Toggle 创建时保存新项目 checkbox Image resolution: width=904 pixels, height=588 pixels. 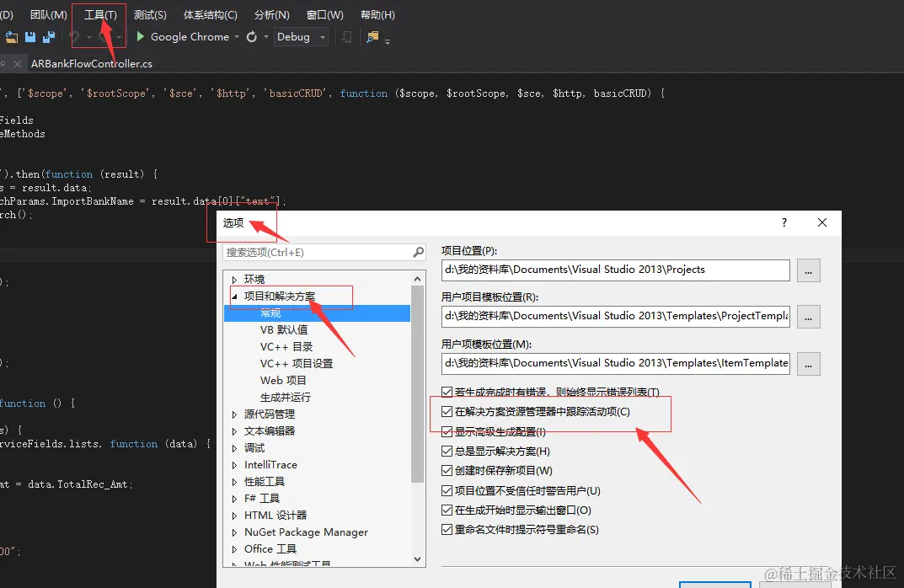(x=447, y=470)
